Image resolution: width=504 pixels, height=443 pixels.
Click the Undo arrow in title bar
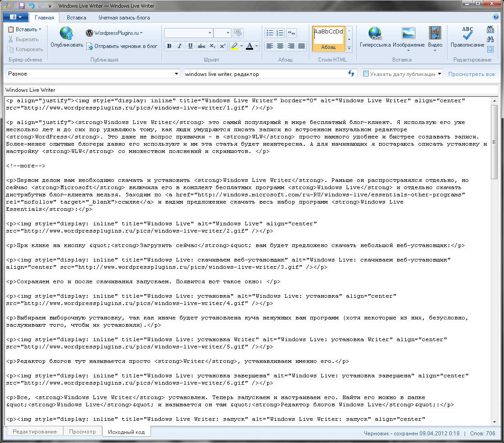pyautogui.click(x=32, y=5)
